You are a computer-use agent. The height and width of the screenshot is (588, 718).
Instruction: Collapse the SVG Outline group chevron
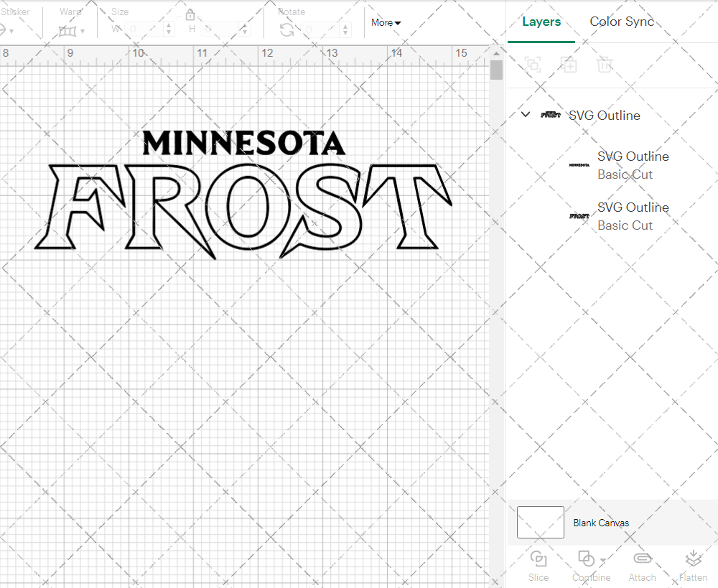tap(525, 113)
